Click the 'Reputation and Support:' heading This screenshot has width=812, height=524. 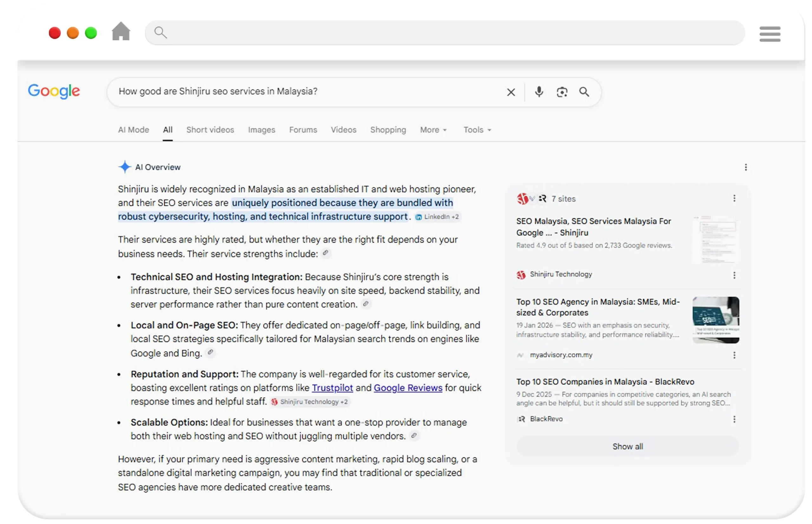click(x=185, y=374)
